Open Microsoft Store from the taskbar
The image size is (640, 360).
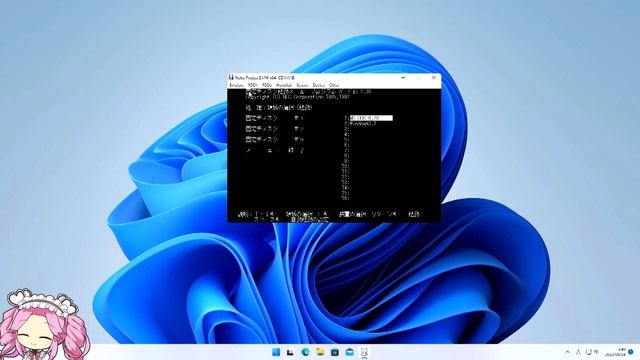pos(335,352)
